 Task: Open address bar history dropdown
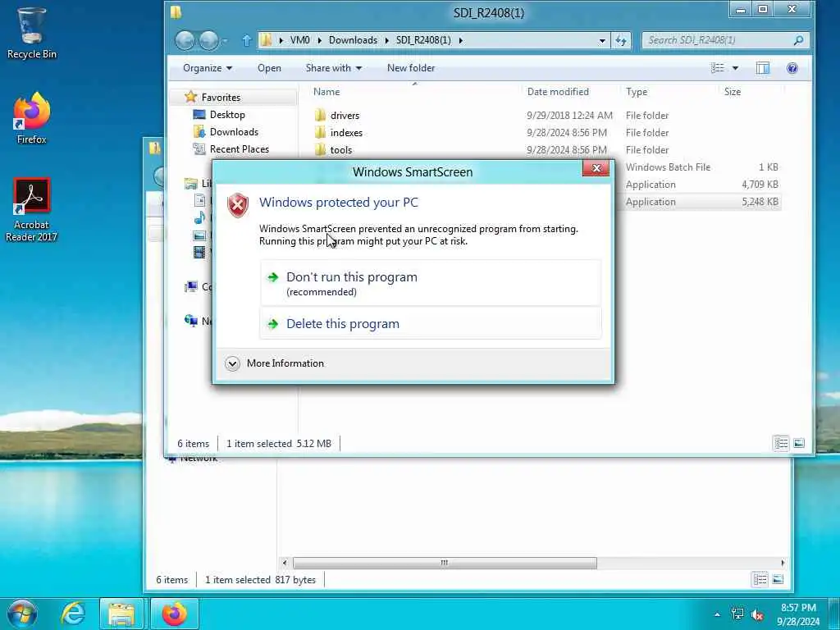point(602,40)
